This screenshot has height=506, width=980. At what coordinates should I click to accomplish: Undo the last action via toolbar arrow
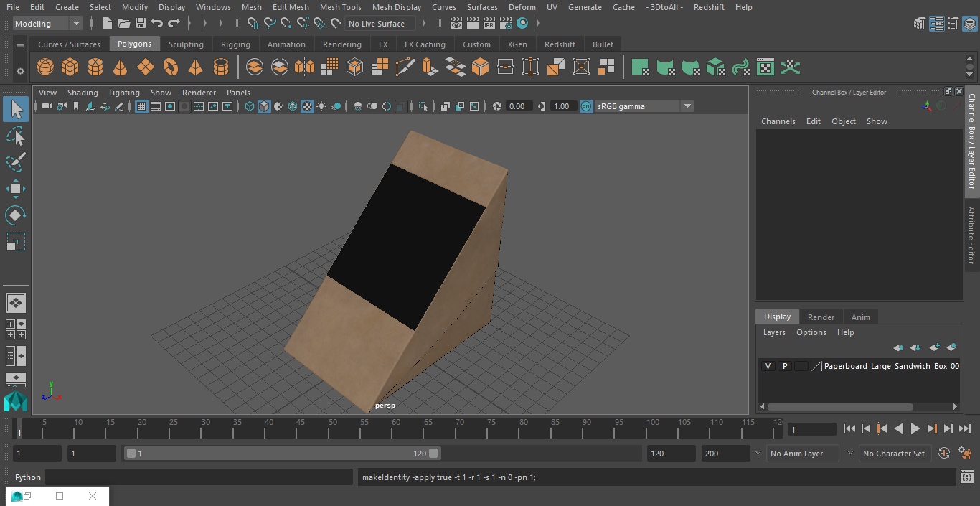click(x=157, y=24)
